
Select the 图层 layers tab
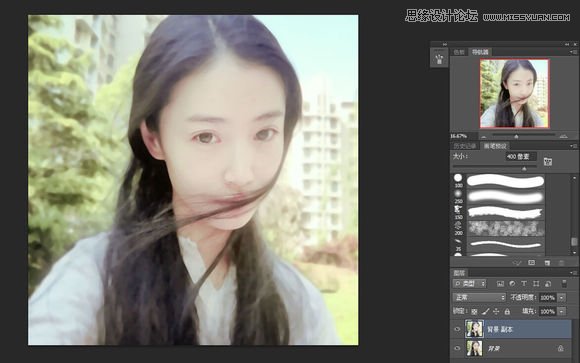tap(459, 273)
